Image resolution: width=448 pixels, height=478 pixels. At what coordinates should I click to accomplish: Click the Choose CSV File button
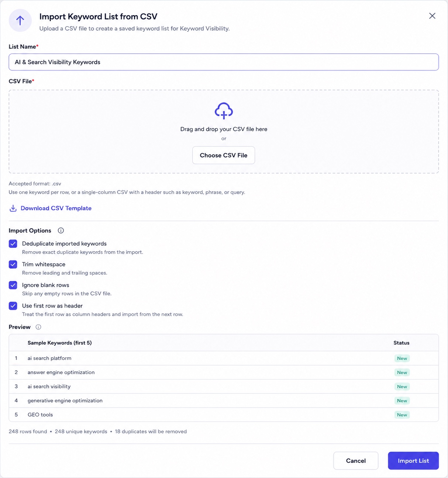pyautogui.click(x=224, y=155)
